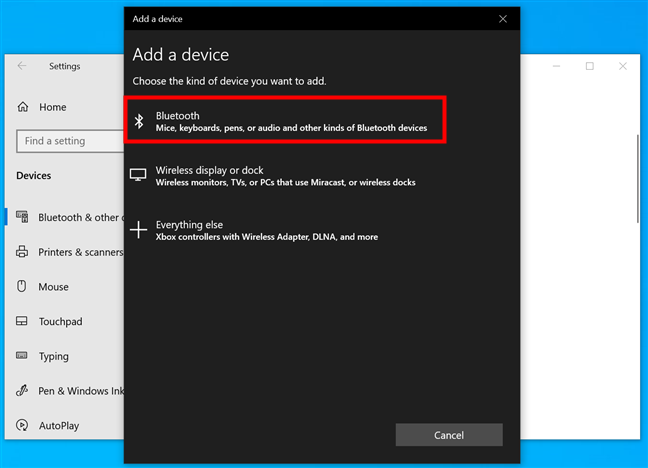Click 'Wireless monitors, TVs, or PCs' description text
This screenshot has height=468, width=648.
tap(286, 183)
